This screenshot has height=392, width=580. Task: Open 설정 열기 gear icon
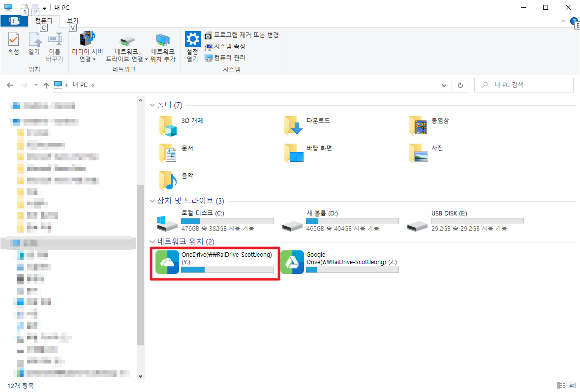(192, 47)
